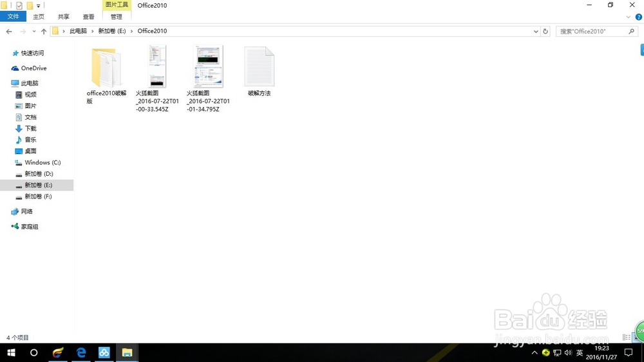Image resolution: width=644 pixels, height=362 pixels.
Task: Go forward with the forward arrow
Action: point(23,31)
